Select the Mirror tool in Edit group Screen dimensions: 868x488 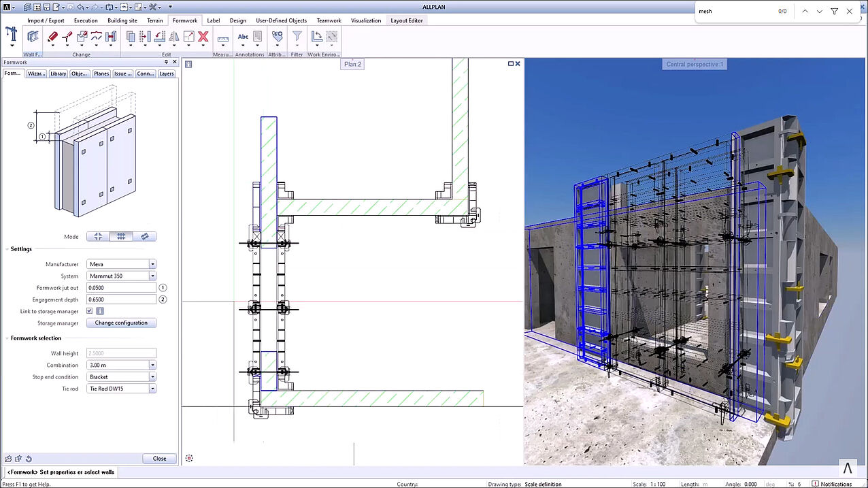(173, 37)
